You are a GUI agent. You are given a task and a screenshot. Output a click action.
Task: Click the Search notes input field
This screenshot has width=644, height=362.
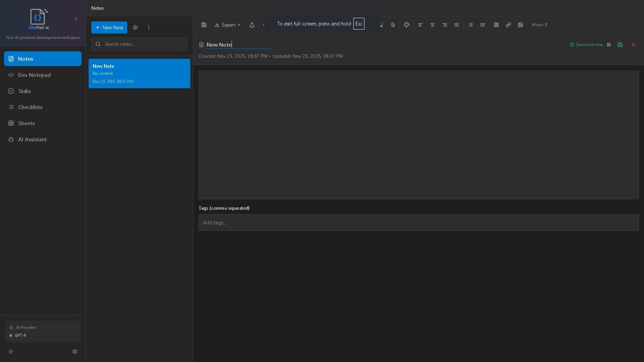[x=139, y=44]
